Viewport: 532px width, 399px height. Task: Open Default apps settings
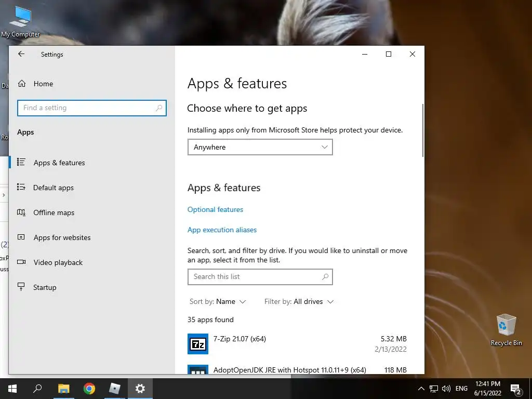pos(54,188)
